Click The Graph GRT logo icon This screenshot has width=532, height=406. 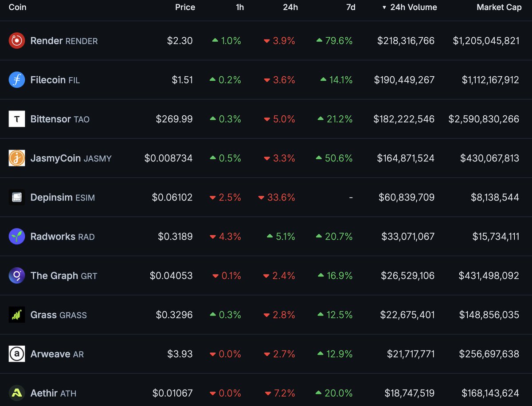coord(17,276)
